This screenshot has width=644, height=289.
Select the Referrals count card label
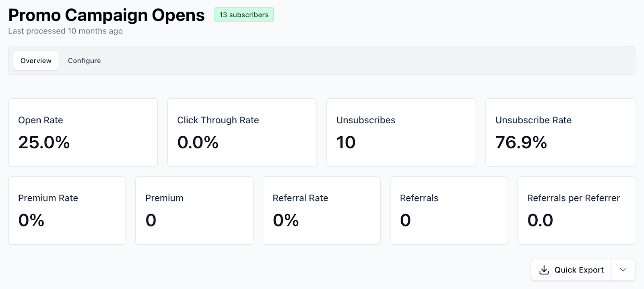coord(419,198)
